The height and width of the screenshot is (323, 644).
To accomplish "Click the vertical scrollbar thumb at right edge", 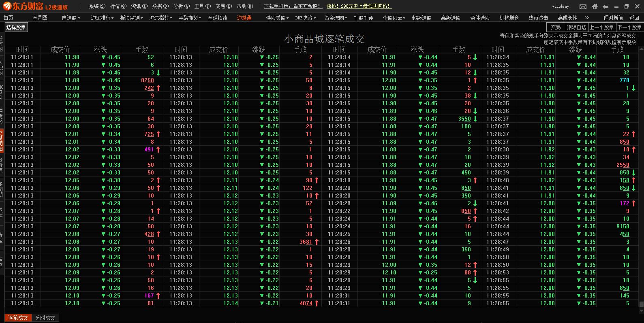I will point(641,304).
